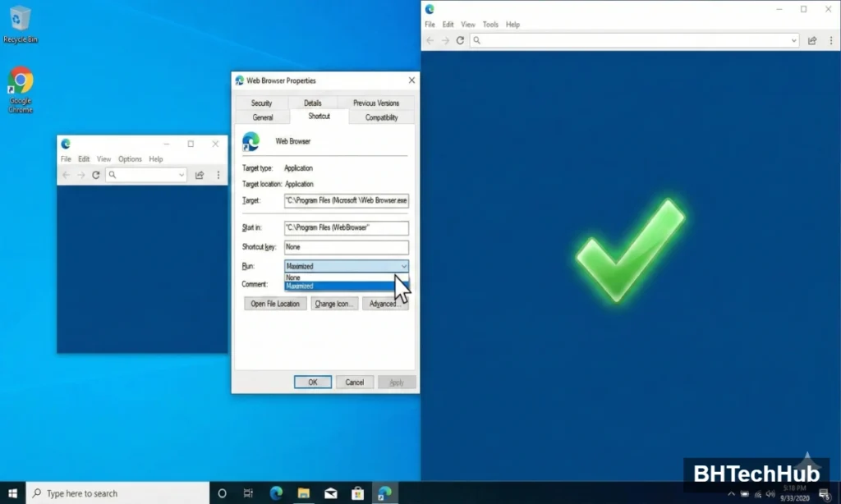This screenshot has width=841, height=504.
Task: Open Microsoft Edge from the taskbar
Action: point(276,493)
